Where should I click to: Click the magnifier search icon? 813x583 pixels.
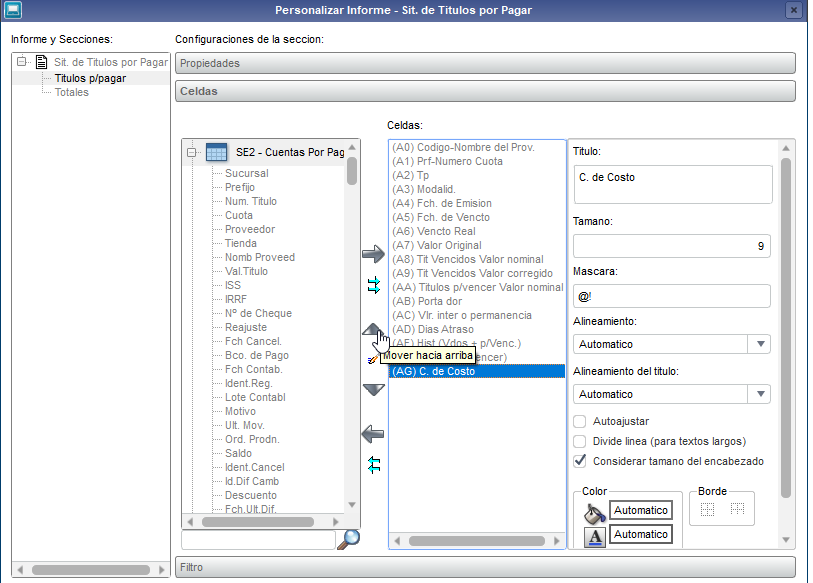point(348,539)
